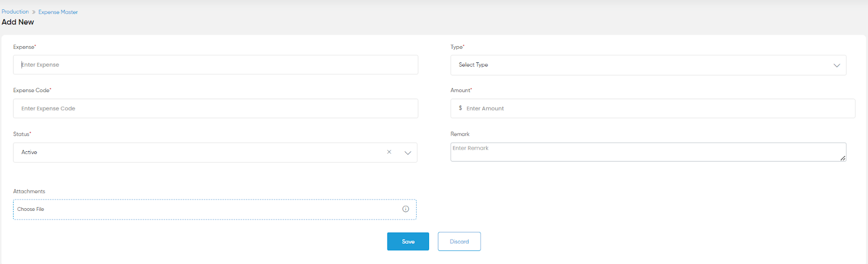Click the info icon in Attachments field
Screen dimensions: 868x264
405,209
